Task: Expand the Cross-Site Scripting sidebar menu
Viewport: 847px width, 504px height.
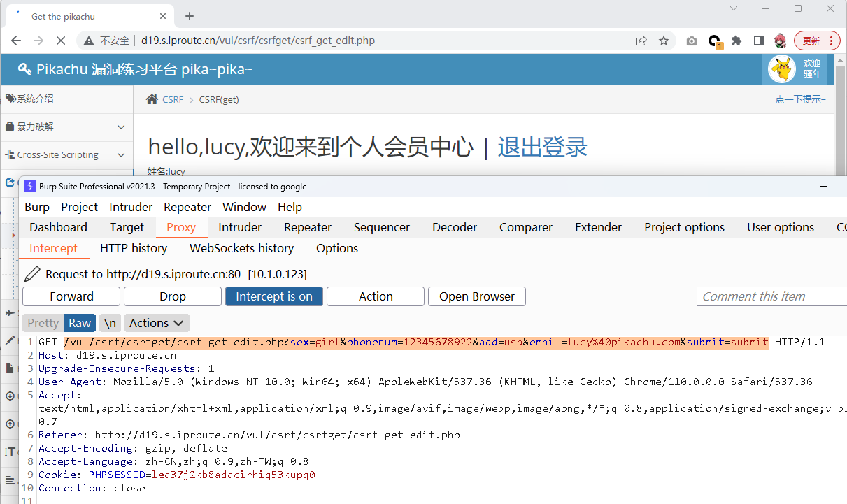Action: [x=66, y=155]
